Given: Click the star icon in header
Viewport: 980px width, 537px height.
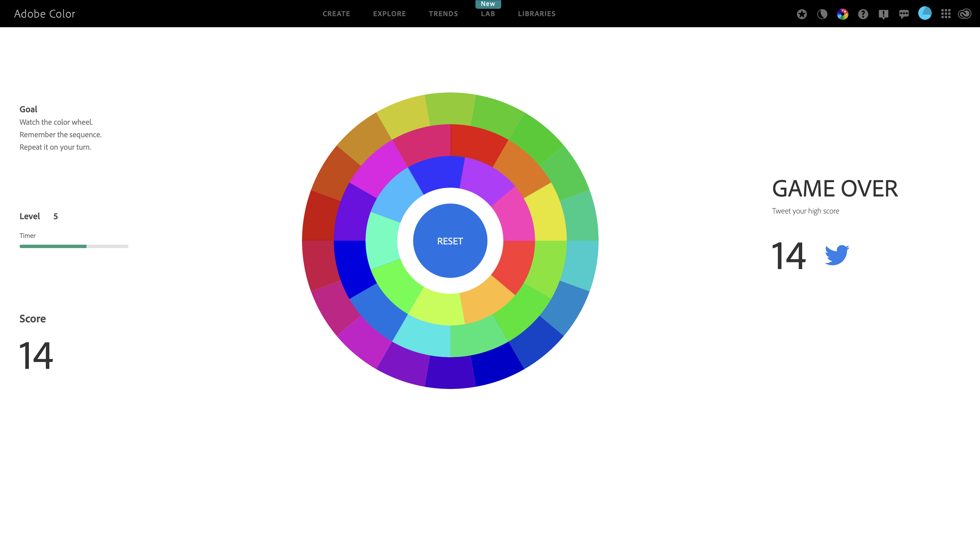Looking at the screenshot, I should tap(802, 14).
